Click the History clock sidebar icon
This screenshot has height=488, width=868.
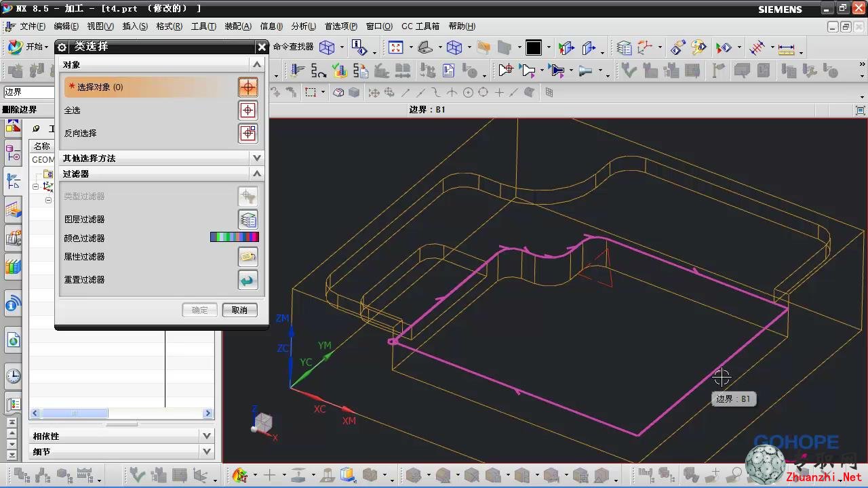(x=13, y=376)
